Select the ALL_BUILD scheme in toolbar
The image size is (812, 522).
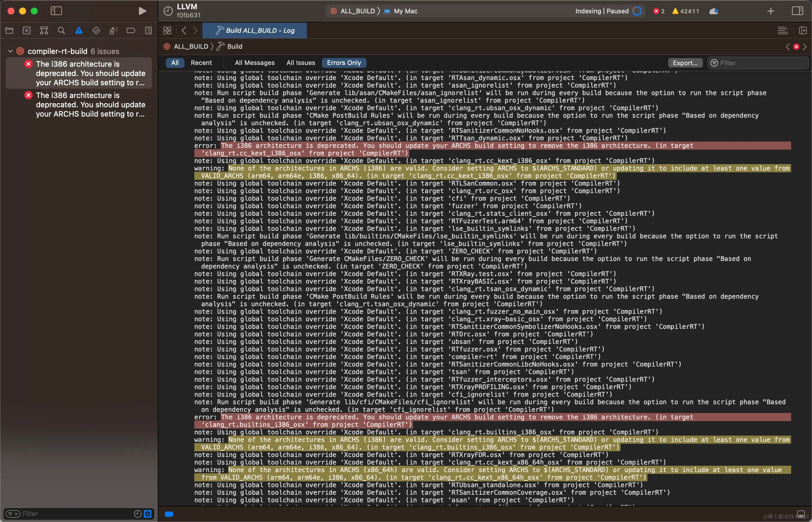353,11
